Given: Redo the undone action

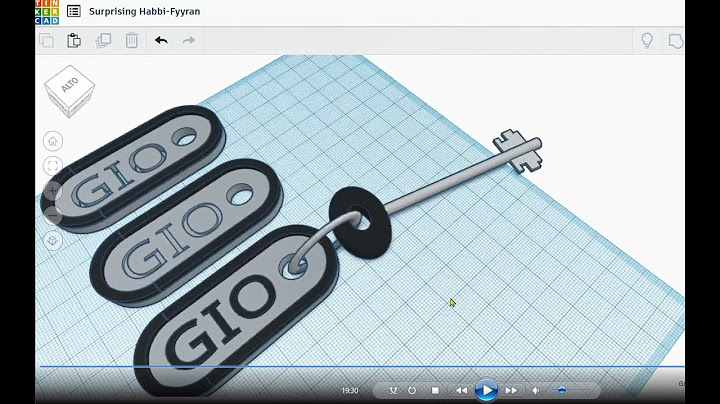Looking at the screenshot, I should click(189, 40).
